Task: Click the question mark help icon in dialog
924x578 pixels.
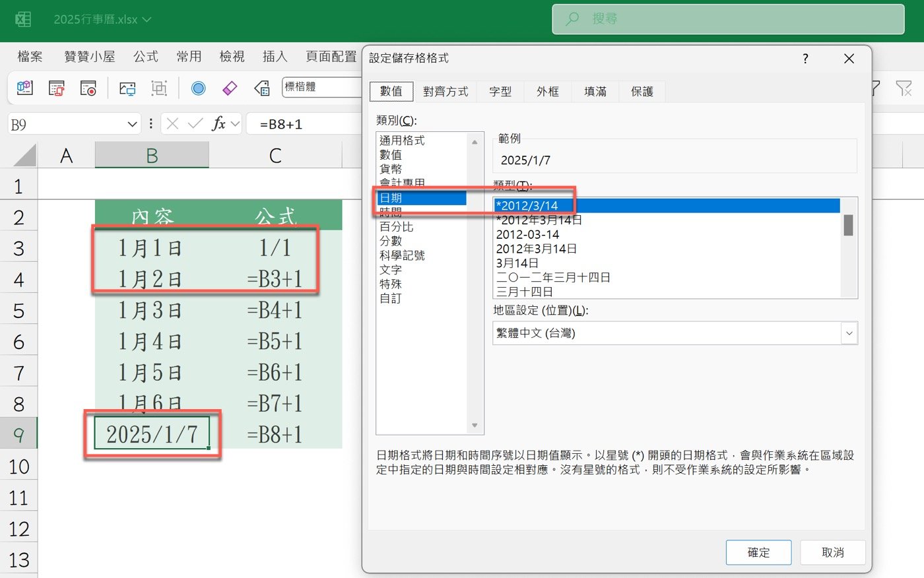Action: (805, 59)
